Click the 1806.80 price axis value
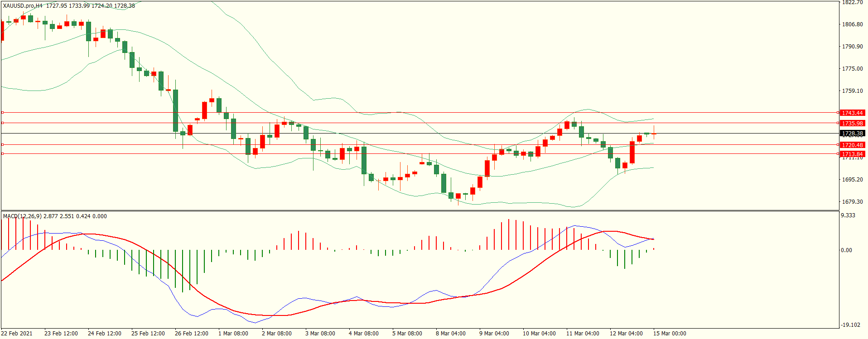The height and width of the screenshot is (339, 868). coord(852,24)
